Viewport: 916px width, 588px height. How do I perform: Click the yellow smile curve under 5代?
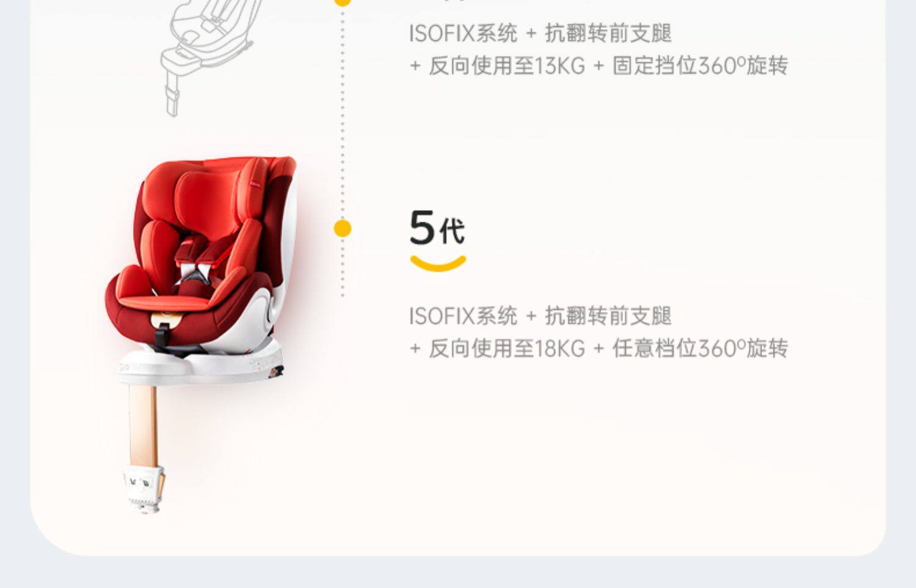(438, 263)
